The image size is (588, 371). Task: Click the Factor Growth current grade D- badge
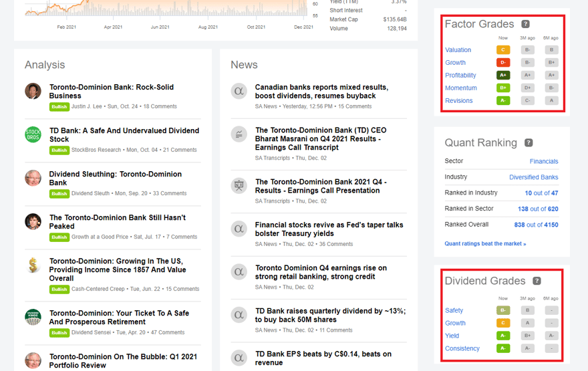[x=503, y=63]
